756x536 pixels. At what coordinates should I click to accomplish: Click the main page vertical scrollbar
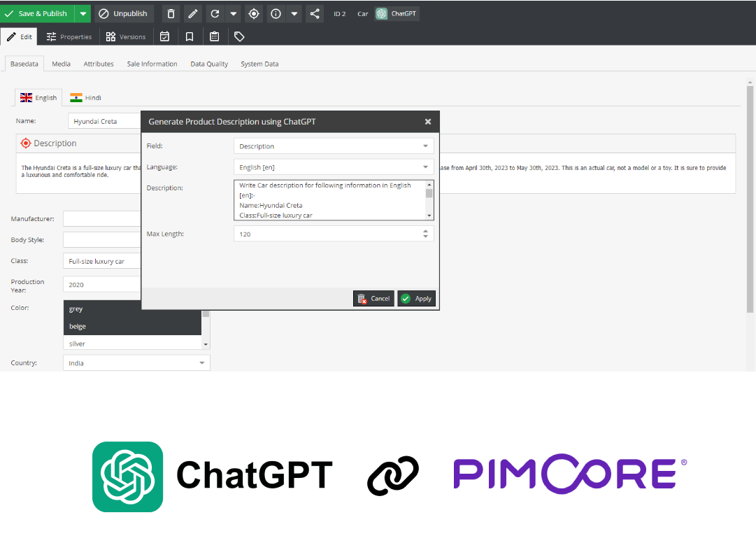750,198
